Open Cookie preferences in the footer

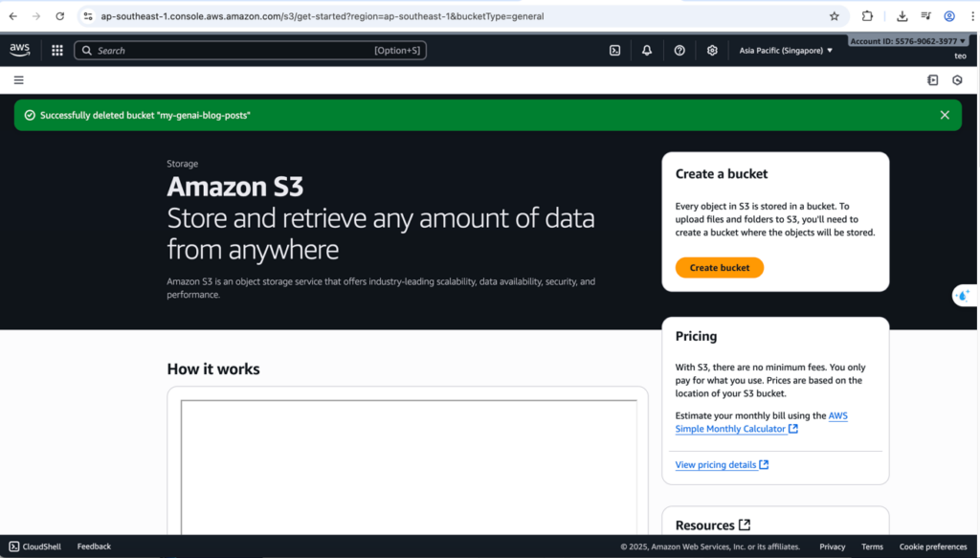click(932, 547)
